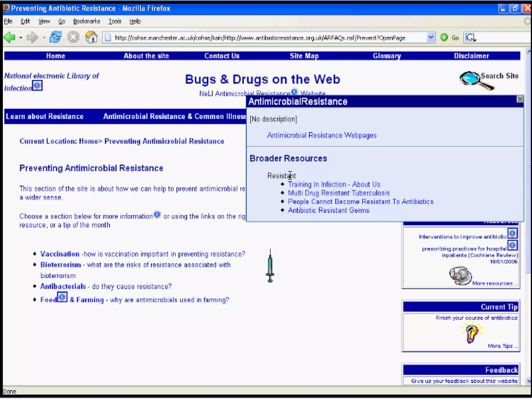Open the address bar history dropdown
The image size is (532, 399).
(430, 38)
